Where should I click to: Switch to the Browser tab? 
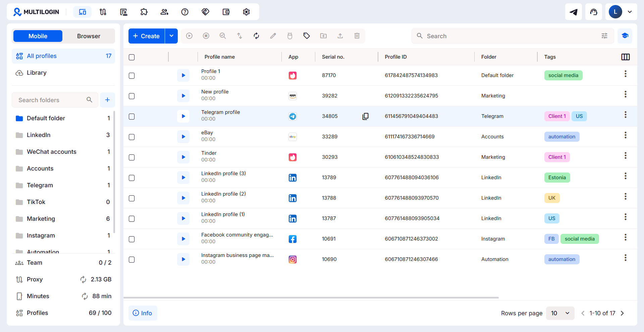click(89, 36)
